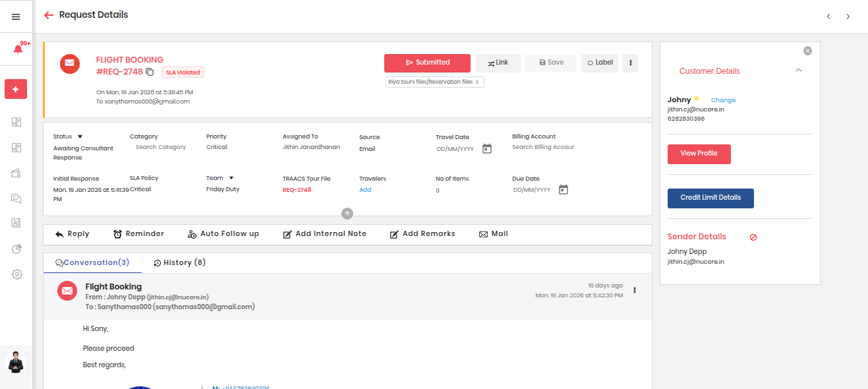Screen dimensions: 868x389
Task: Close the Customer Details panel
Action: click(807, 51)
